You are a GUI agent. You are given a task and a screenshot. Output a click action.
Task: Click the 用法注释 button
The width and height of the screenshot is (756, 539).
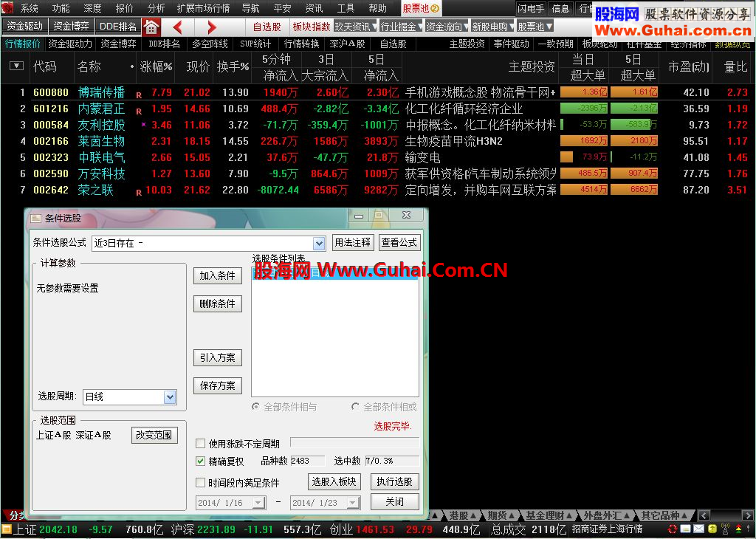[x=353, y=242]
